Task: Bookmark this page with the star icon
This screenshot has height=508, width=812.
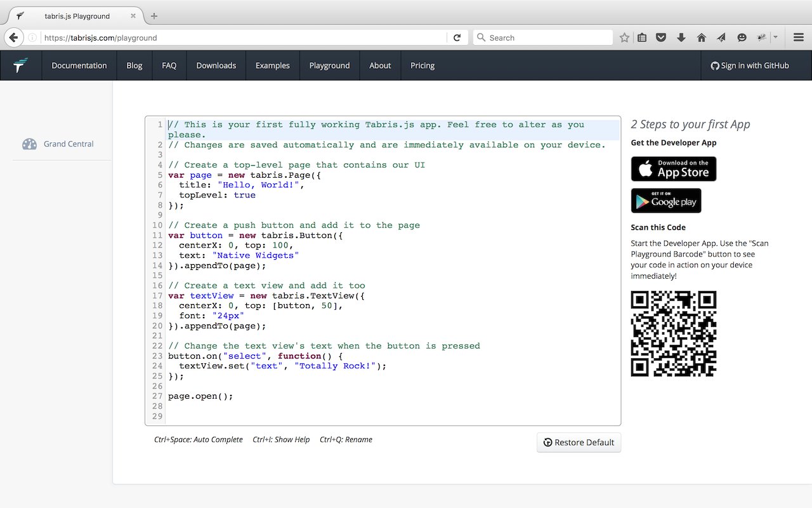Action: 624,37
